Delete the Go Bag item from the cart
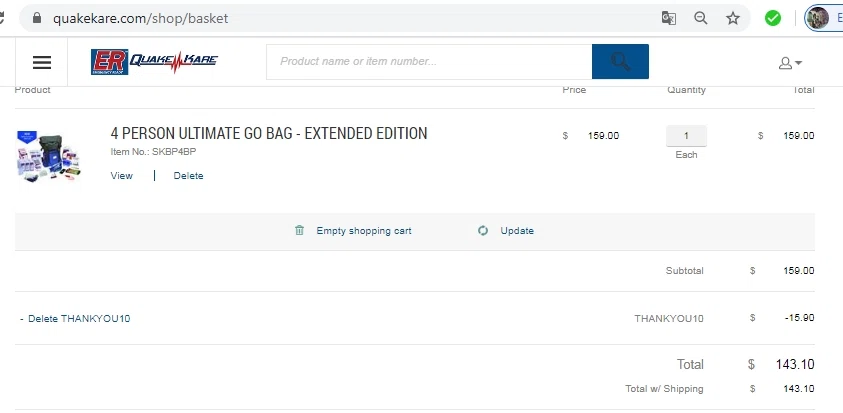843x413 pixels. coord(188,176)
